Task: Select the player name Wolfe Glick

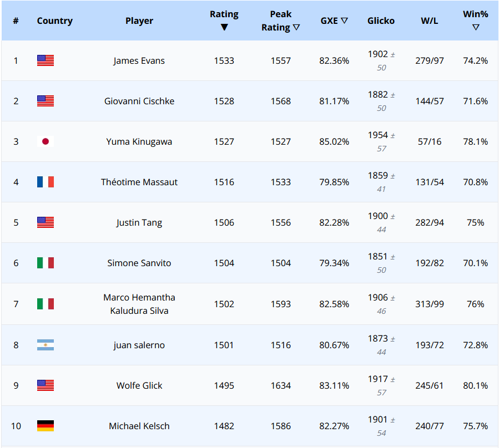Action: [139, 385]
